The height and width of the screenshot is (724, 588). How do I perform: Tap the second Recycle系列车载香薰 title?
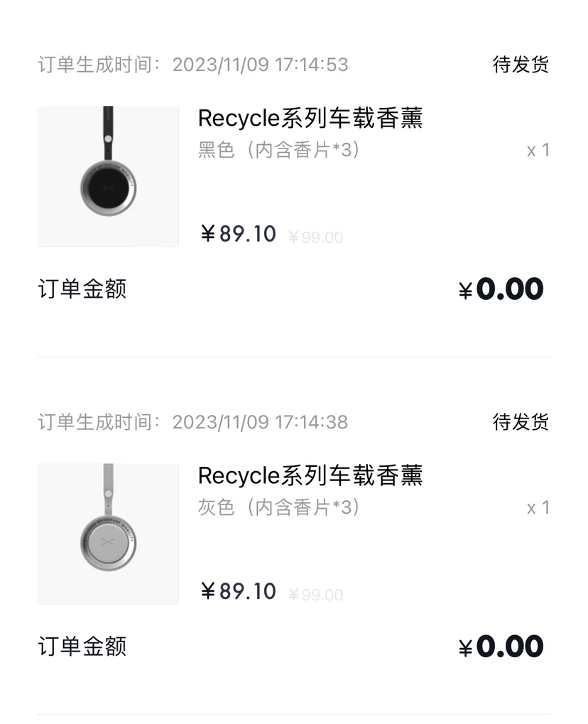(310, 475)
